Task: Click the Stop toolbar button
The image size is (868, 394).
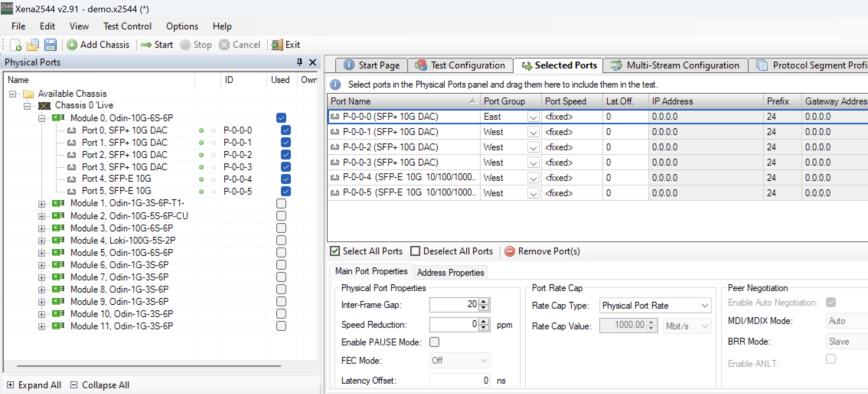Action: (x=196, y=45)
